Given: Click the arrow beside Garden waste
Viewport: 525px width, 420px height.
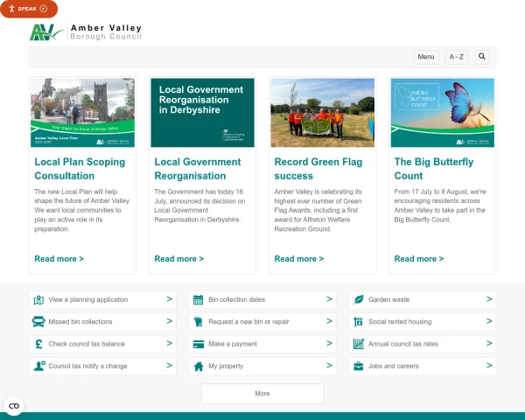Looking at the screenshot, I should point(489,299).
